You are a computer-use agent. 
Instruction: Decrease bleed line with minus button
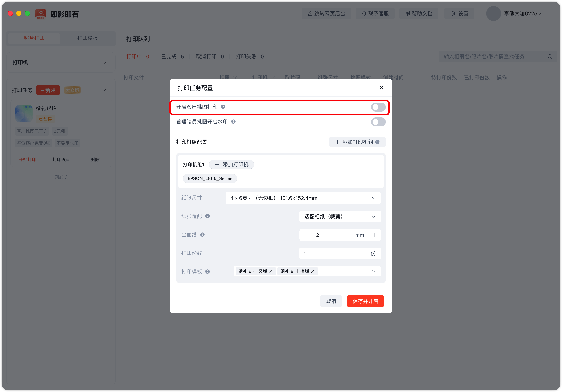tap(305, 235)
